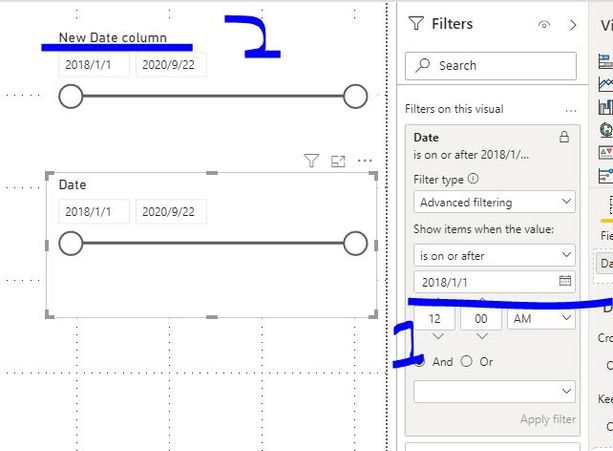Viewport: 613px width, 451px height.
Task: Click the left handle of the Date slicer slider
Action: tap(71, 243)
